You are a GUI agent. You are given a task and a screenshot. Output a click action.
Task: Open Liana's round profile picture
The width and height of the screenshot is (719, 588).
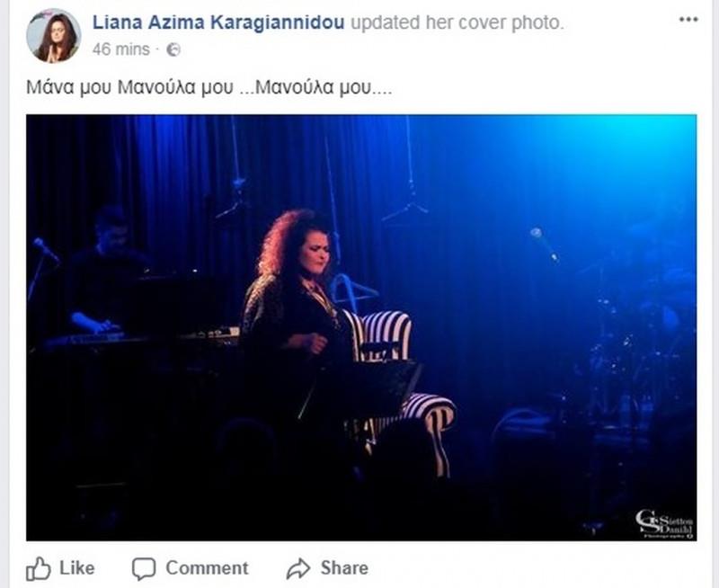pyautogui.click(x=54, y=35)
